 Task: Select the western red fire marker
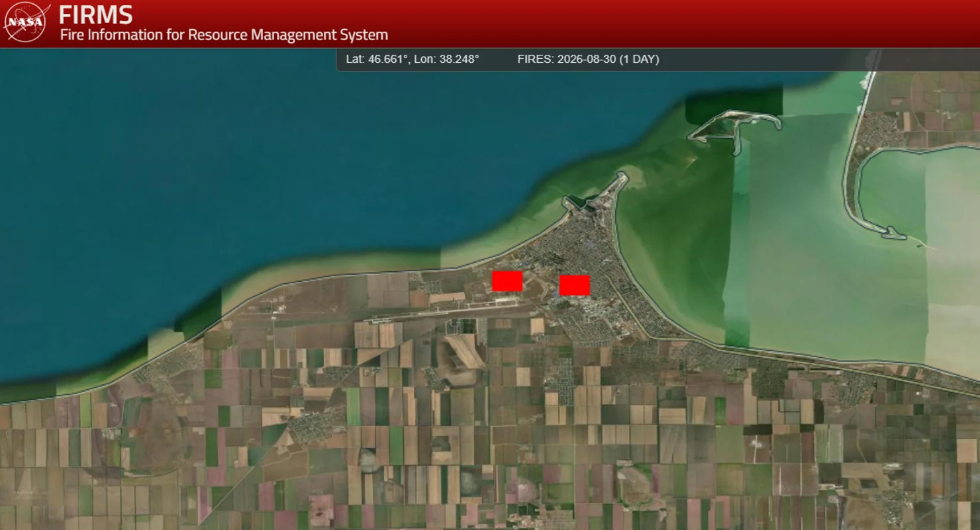click(507, 281)
